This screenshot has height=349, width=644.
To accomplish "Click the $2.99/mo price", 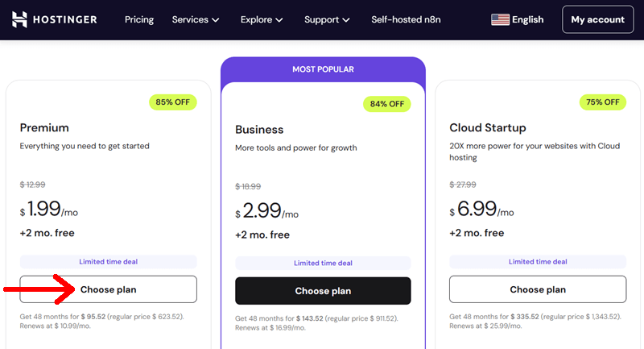I will pyautogui.click(x=266, y=211).
